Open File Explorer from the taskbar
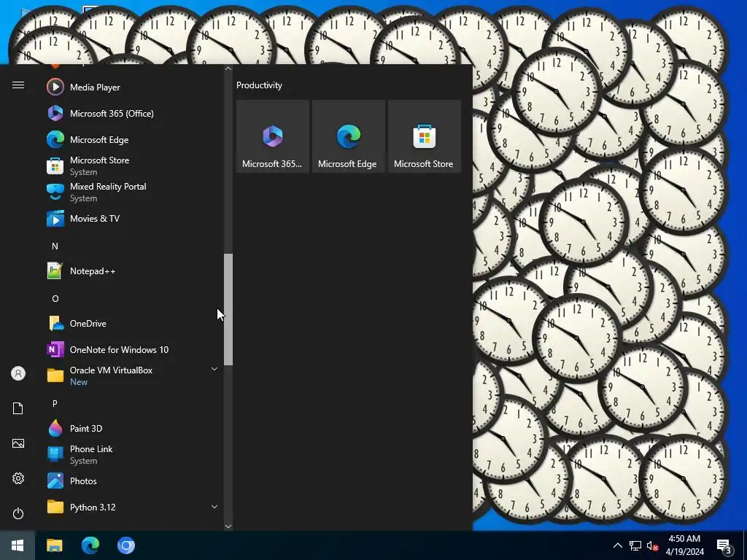The image size is (747, 560). [x=54, y=545]
